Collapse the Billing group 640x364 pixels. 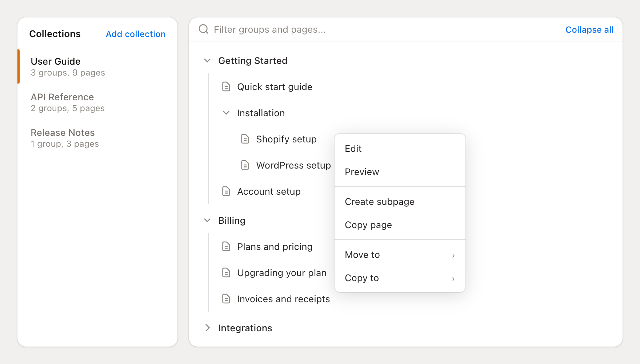pos(207,221)
